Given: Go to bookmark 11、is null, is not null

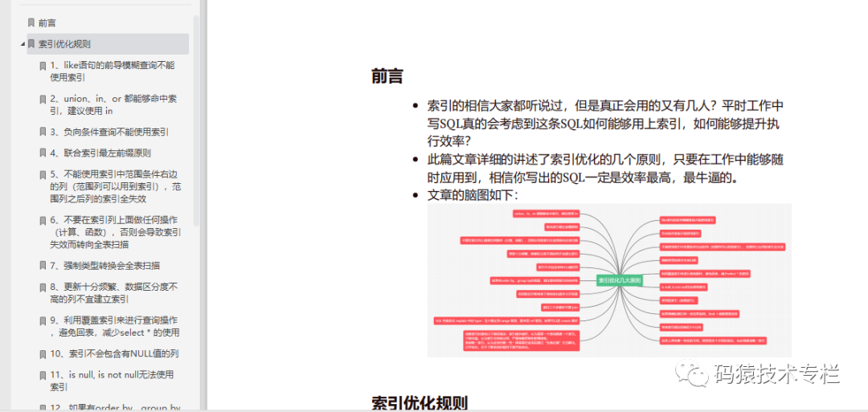Looking at the screenshot, I should (x=112, y=381).
